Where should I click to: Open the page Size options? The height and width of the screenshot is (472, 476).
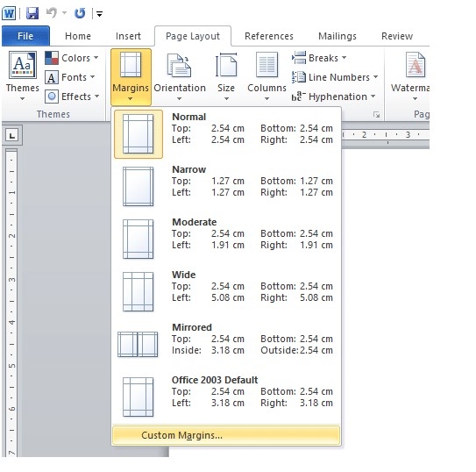(226, 77)
